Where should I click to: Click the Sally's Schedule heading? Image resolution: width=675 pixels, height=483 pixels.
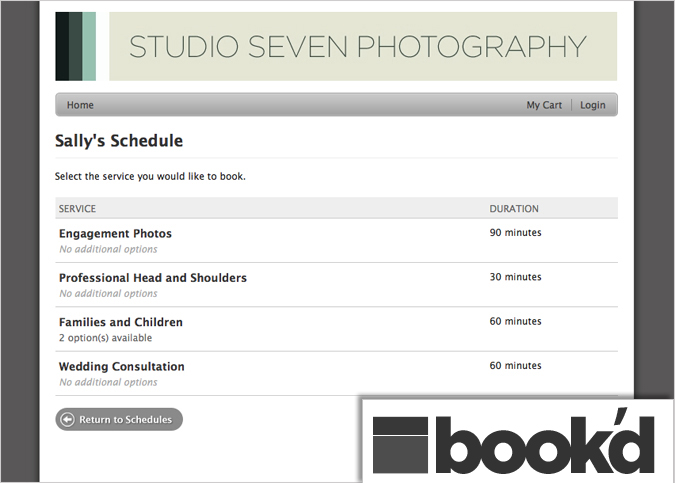[x=119, y=141]
